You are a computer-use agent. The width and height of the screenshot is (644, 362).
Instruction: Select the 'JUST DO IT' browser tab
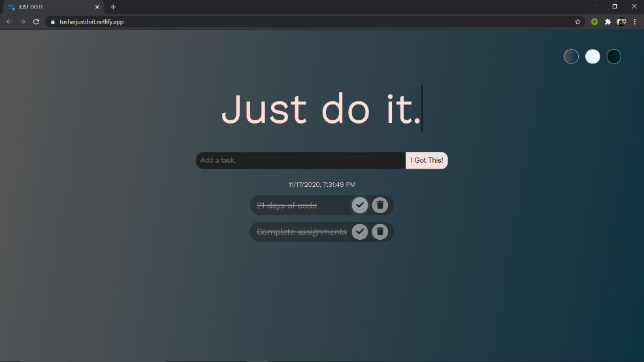coord(52,7)
